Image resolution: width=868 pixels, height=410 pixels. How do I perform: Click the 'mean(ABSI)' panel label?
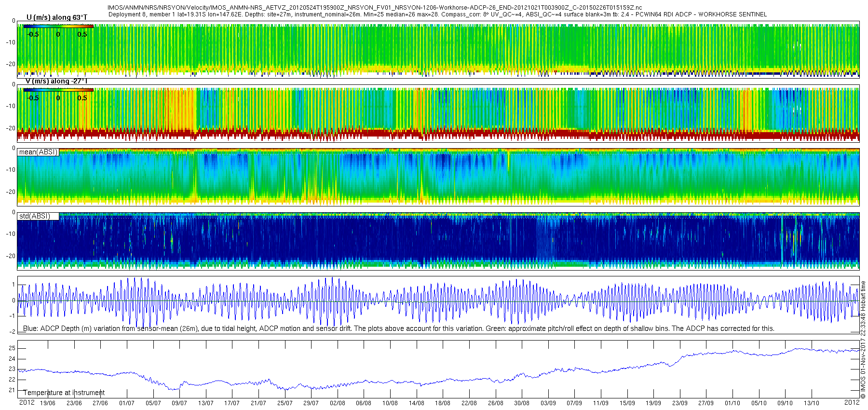pyautogui.click(x=38, y=152)
